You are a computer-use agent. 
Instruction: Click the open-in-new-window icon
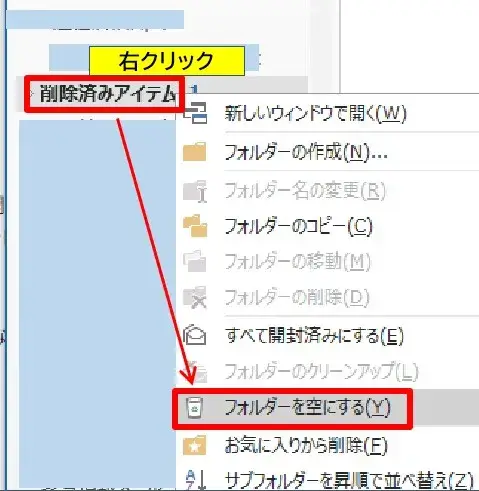pos(195,113)
